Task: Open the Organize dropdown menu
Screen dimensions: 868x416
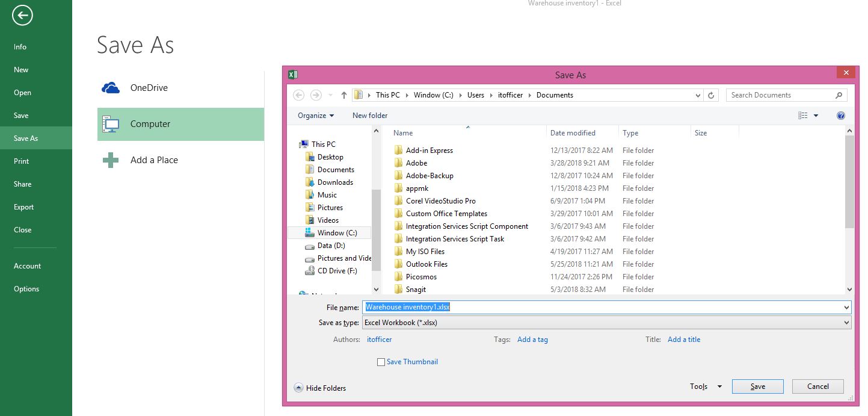Action: [316, 116]
